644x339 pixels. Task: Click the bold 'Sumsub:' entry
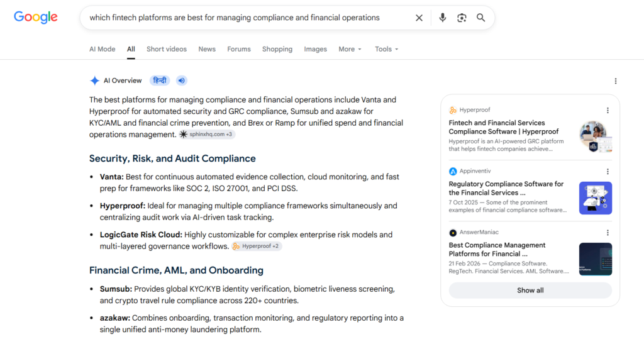click(116, 289)
